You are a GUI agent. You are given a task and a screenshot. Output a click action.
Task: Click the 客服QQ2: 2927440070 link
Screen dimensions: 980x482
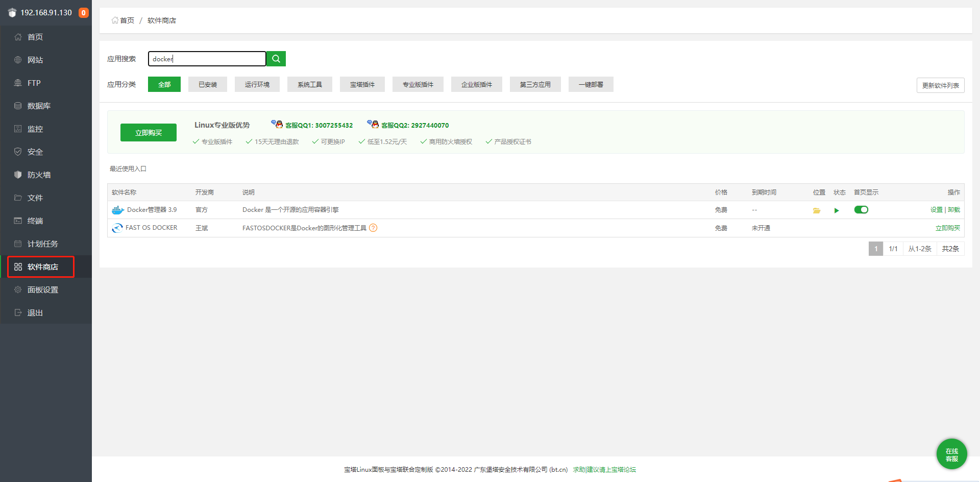[x=415, y=125]
